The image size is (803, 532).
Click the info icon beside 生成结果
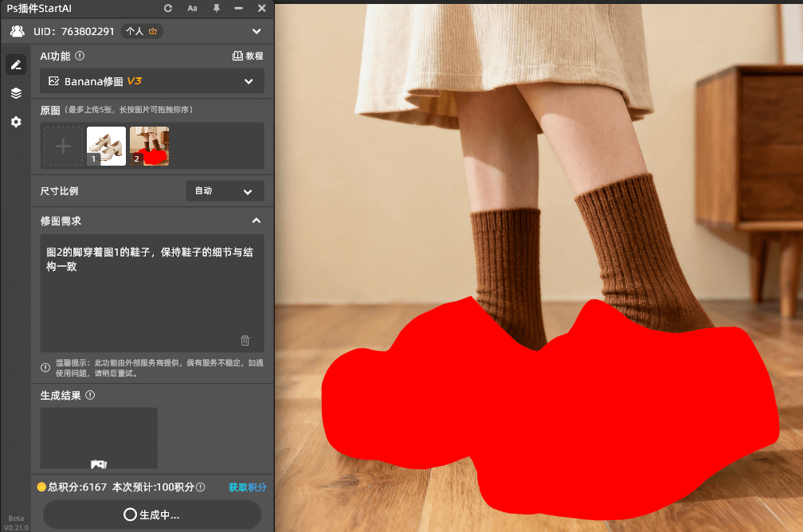[90, 396]
